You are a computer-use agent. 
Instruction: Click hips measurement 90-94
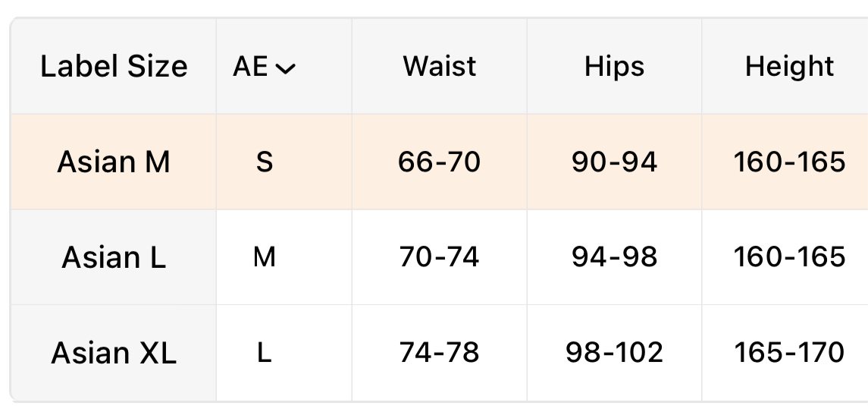(x=614, y=162)
